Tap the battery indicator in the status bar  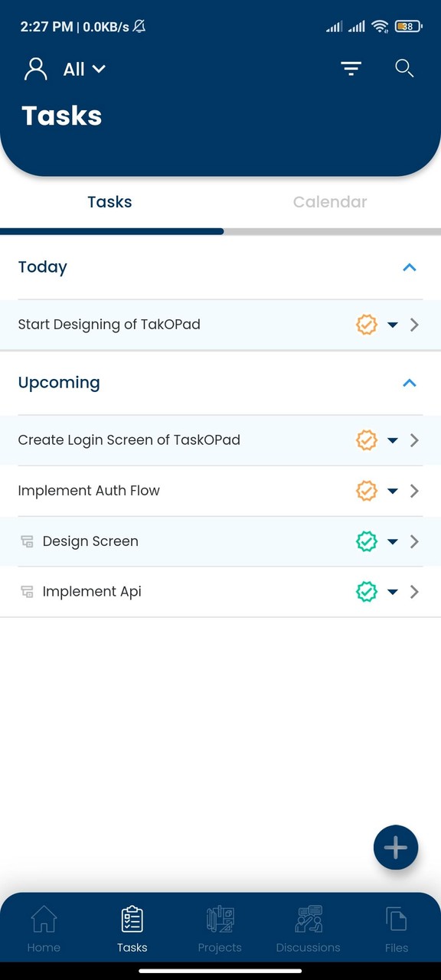click(407, 25)
